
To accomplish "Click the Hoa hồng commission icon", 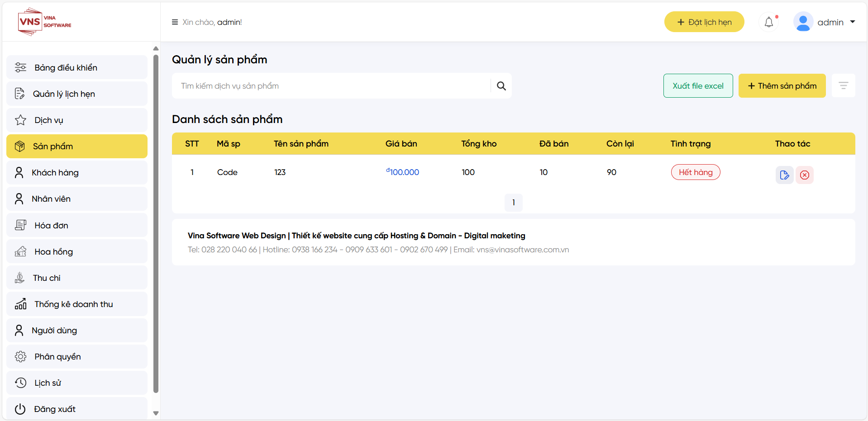I will tap(21, 251).
